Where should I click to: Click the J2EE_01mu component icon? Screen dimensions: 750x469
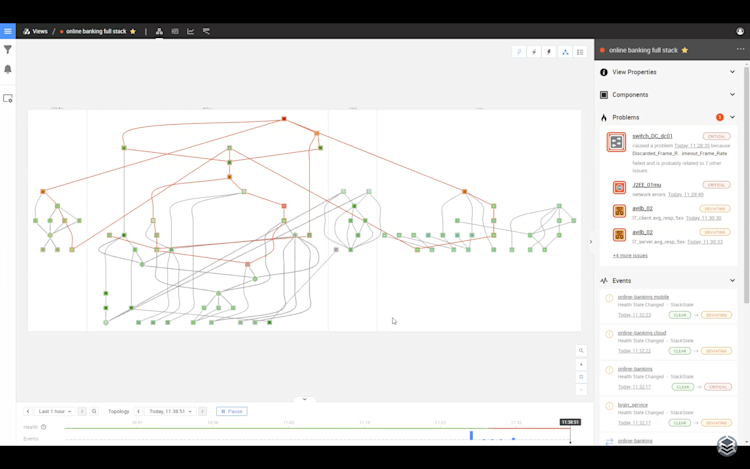tap(619, 187)
